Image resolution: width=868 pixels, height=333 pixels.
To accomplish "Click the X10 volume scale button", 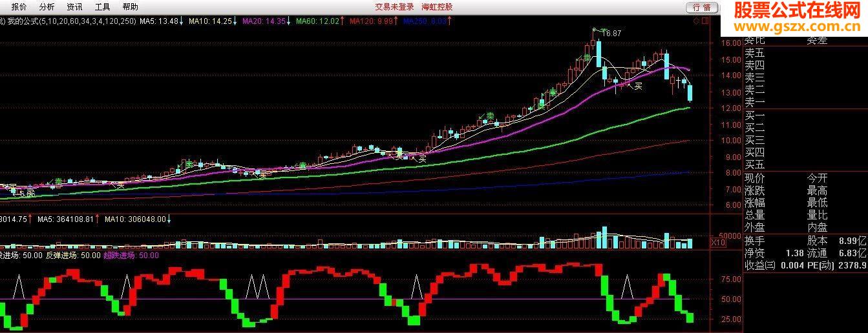I will 717,243.
